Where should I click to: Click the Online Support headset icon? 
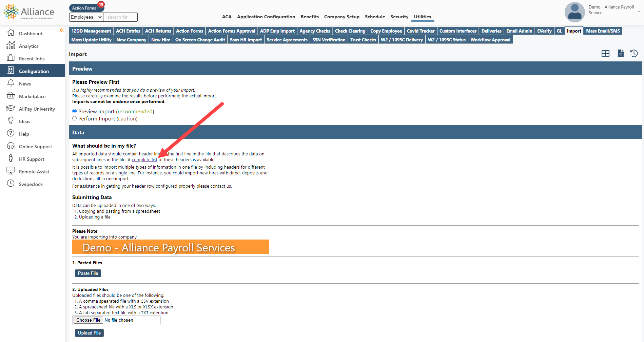pos(11,146)
